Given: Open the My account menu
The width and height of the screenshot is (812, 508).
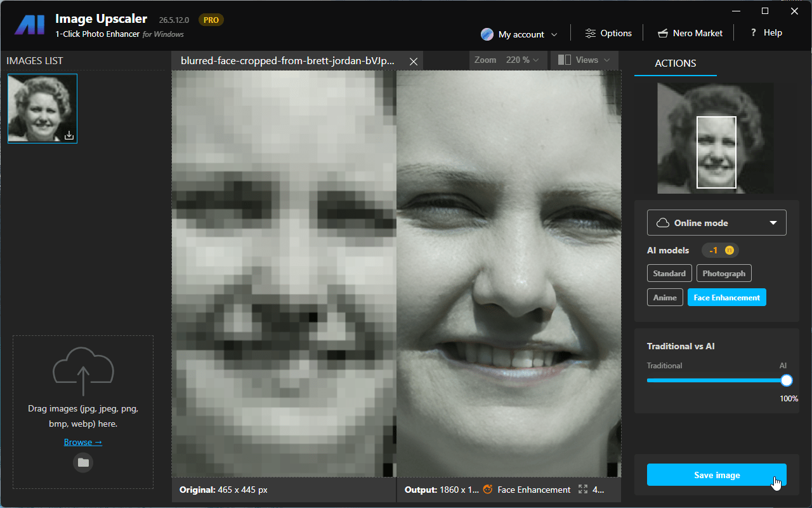Looking at the screenshot, I should [519, 34].
